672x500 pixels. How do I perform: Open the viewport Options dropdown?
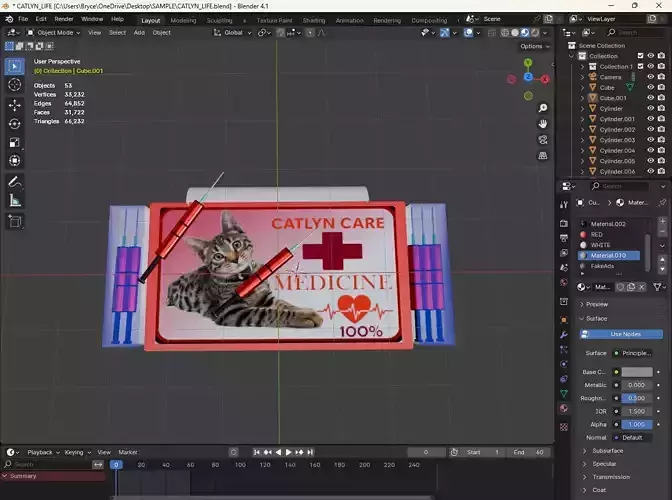pyautogui.click(x=535, y=46)
